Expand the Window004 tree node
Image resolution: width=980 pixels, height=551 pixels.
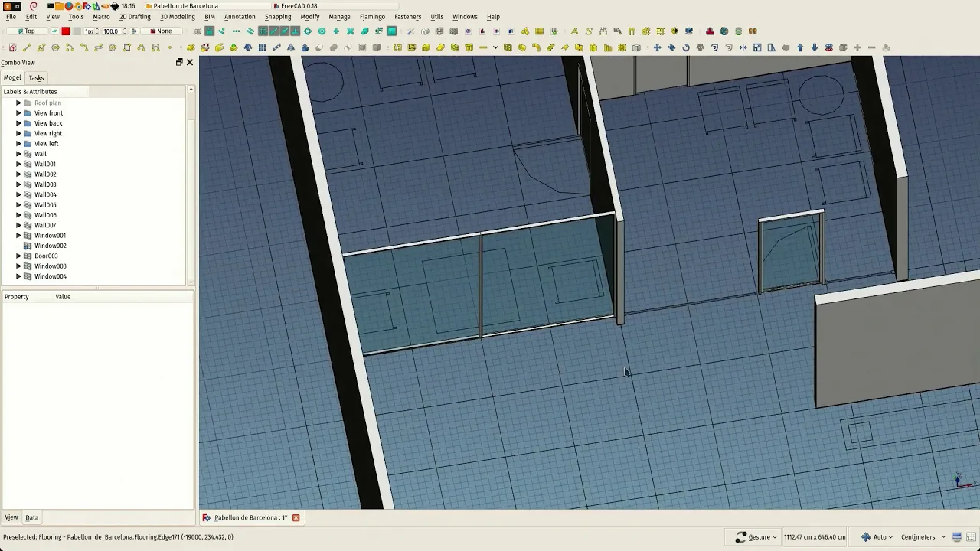pos(18,276)
